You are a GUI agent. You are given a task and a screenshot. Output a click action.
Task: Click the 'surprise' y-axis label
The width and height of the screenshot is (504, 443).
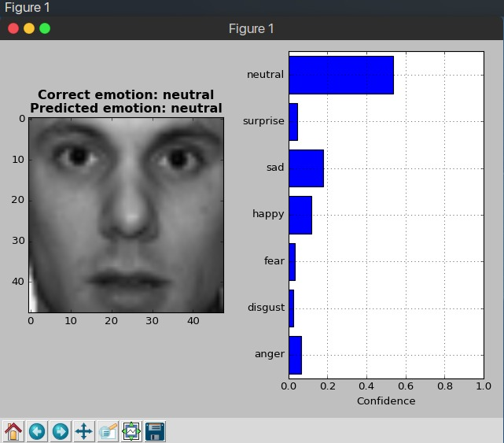[263, 121]
